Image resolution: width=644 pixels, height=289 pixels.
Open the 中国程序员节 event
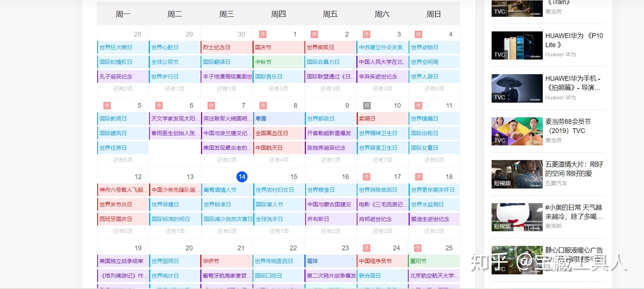375,261
